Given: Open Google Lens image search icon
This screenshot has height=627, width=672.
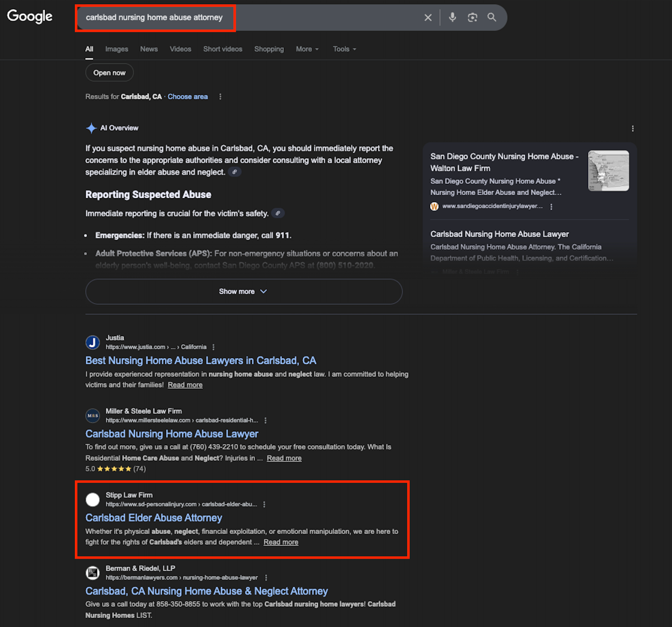Looking at the screenshot, I should coord(472,17).
